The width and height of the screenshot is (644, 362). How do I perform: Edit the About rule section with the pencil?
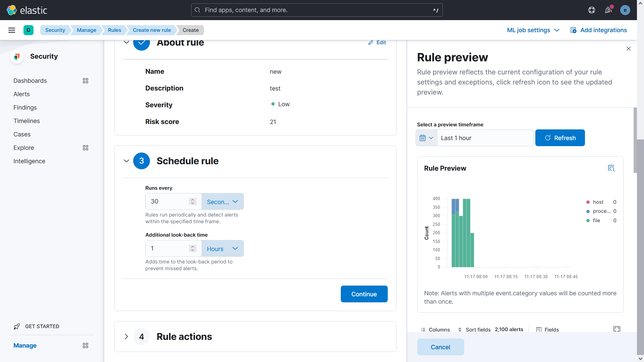point(377,42)
